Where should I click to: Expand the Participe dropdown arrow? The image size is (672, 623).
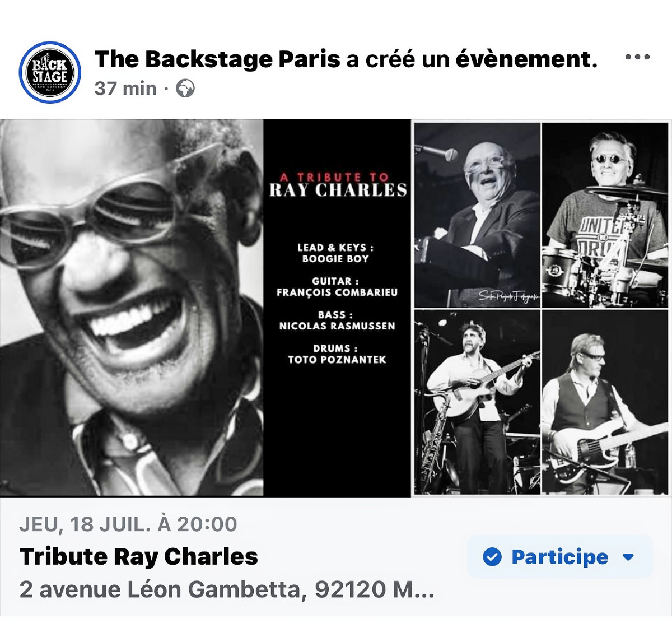coord(628,557)
